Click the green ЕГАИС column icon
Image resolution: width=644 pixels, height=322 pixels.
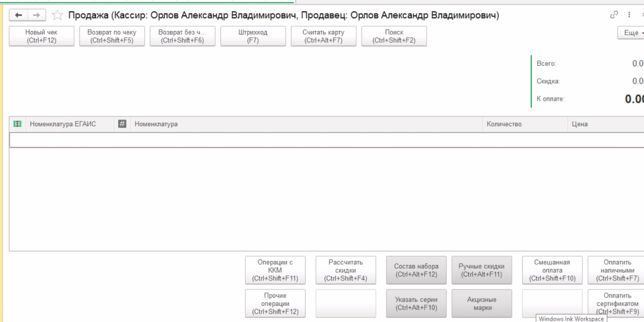[17, 124]
